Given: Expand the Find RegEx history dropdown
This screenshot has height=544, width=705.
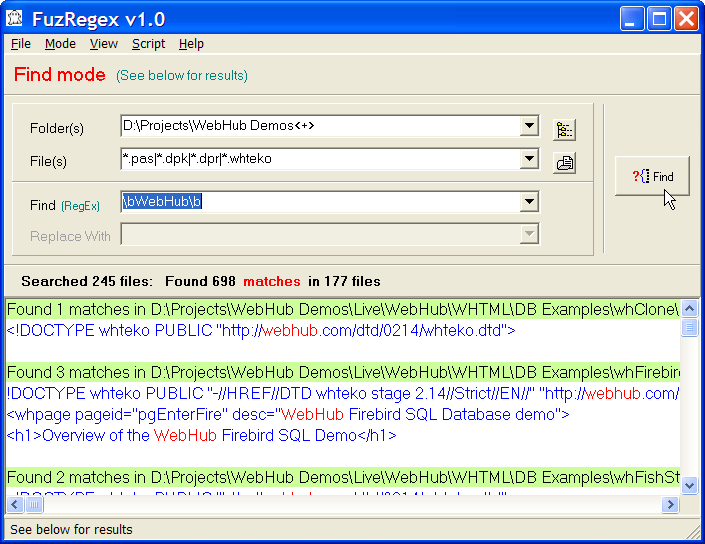Looking at the screenshot, I should tap(530, 203).
